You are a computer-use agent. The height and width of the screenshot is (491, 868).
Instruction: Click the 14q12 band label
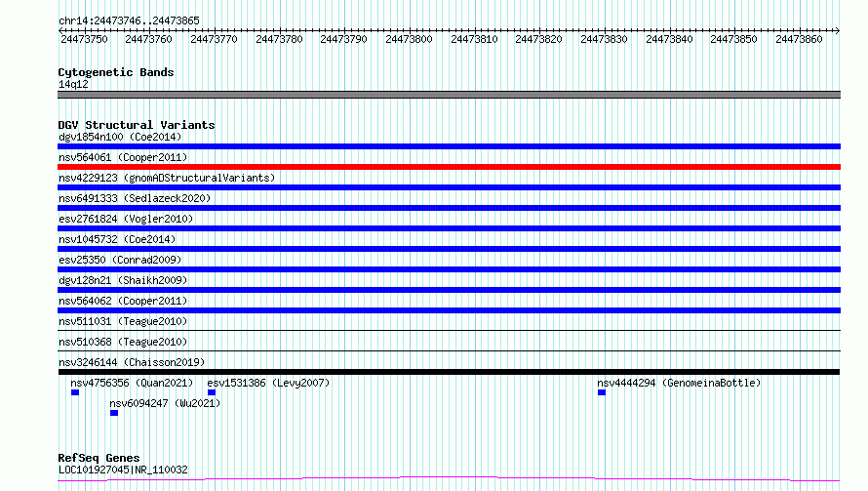(x=73, y=84)
